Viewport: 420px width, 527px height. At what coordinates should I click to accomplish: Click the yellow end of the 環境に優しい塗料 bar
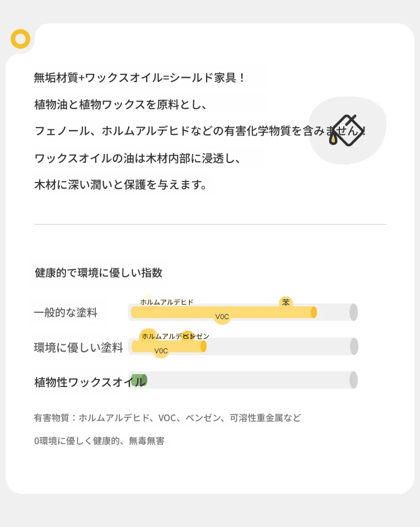(203, 347)
